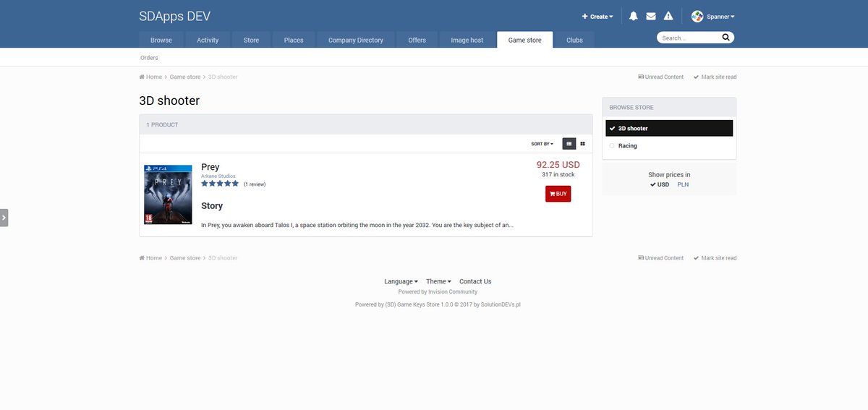Click Game store in top breadcrumb
This screenshot has height=410, width=868.
[185, 77]
